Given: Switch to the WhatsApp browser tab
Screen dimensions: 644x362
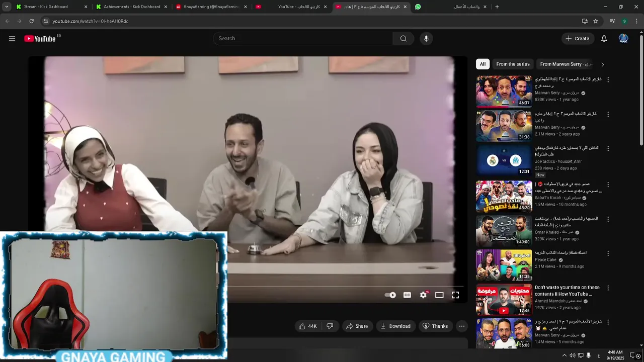Looking at the screenshot, I should click(450, 7).
